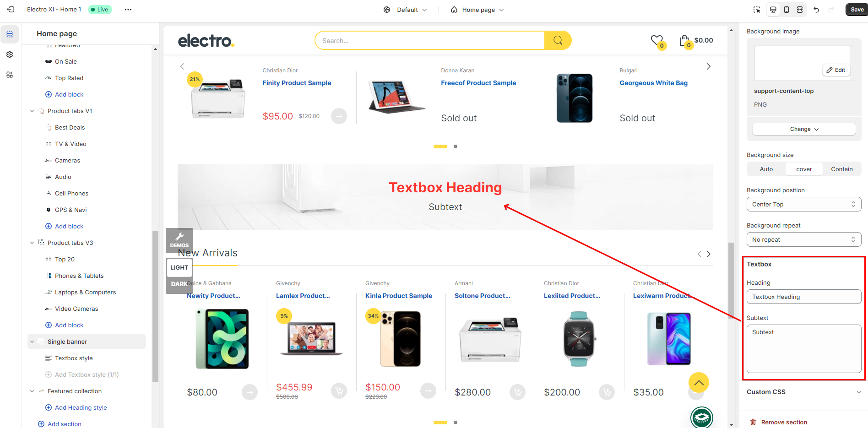Expand the Custom CSS section
Screen dimensions: 868x428
coord(804,392)
